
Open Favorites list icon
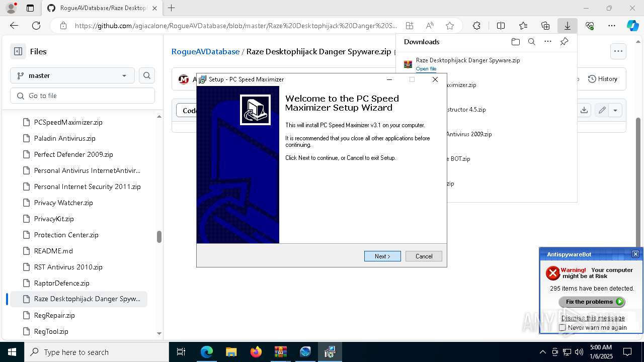523,26
